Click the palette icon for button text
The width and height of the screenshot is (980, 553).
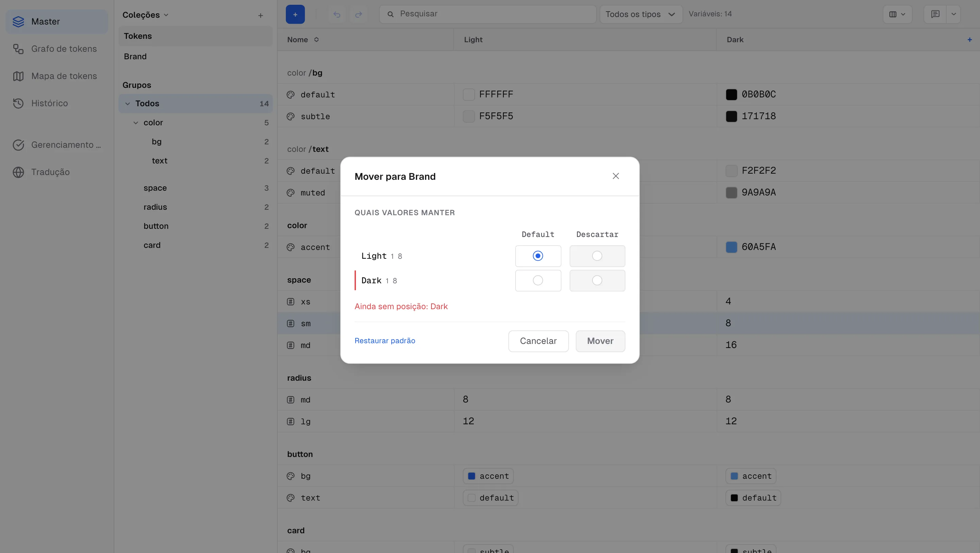click(291, 497)
